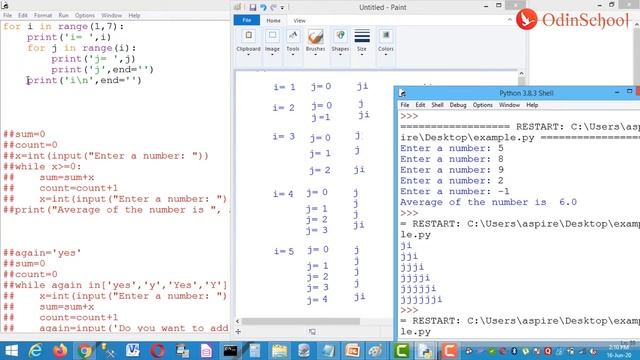Viewport: 640px width, 360px height.
Task: Switch to Python IDLE via its taskbar icon
Action: [425, 351]
